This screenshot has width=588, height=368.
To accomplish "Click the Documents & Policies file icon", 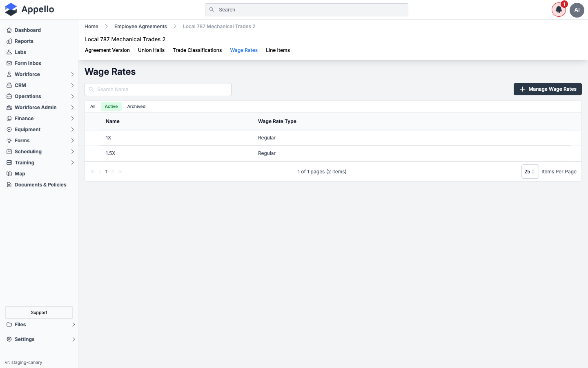I will [9, 185].
